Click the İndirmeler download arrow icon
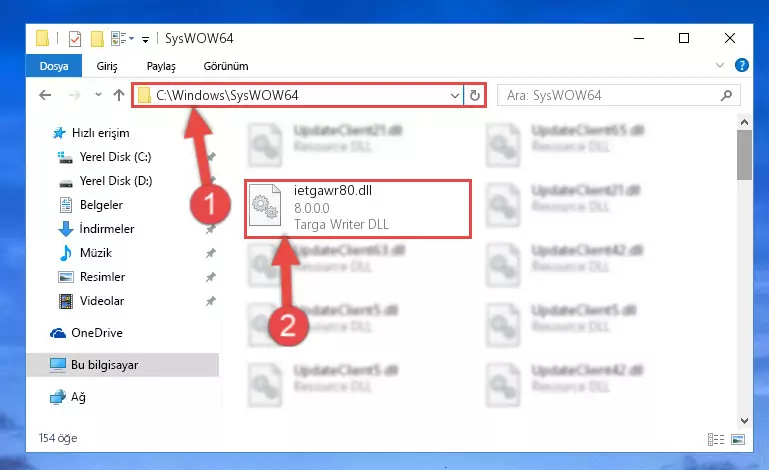 (x=66, y=229)
